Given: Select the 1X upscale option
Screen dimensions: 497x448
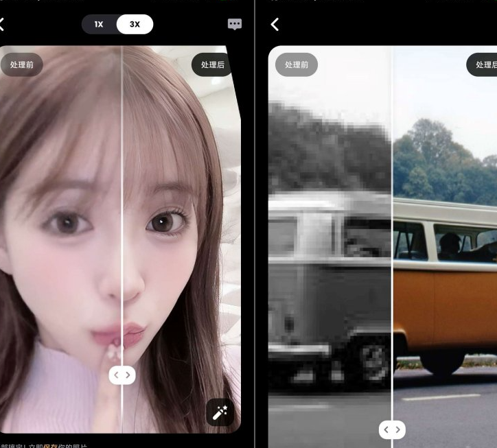Looking at the screenshot, I should (x=99, y=25).
